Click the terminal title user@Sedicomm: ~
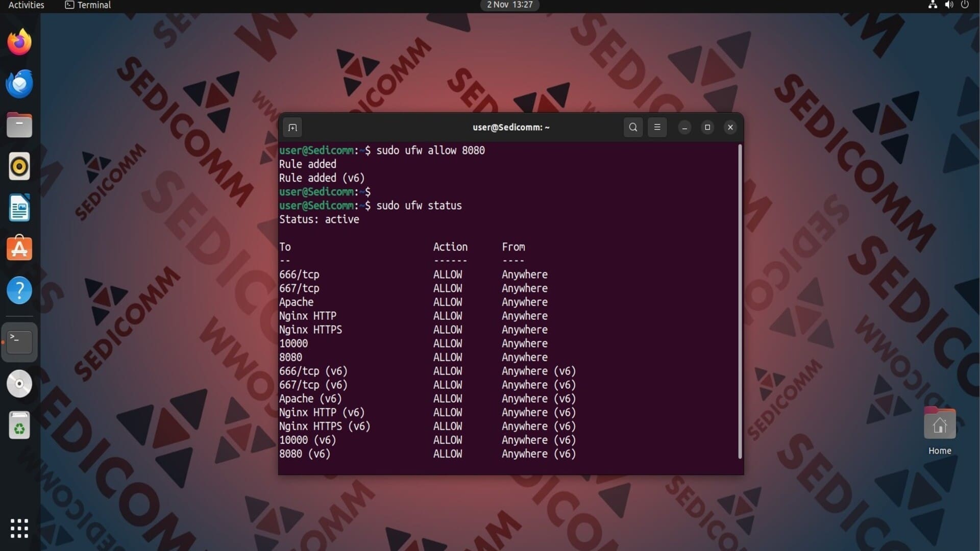This screenshot has width=980, height=551. pos(511,127)
